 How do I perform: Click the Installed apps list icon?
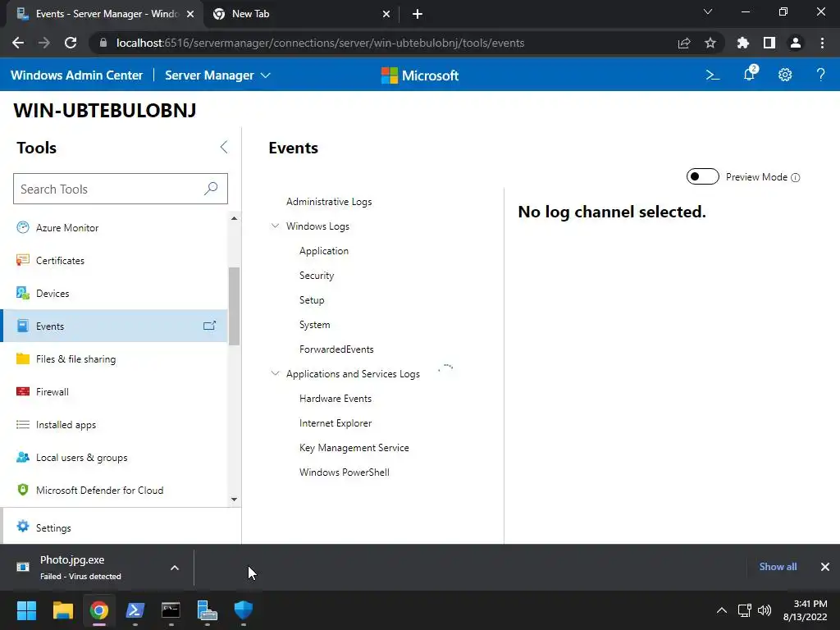click(22, 424)
